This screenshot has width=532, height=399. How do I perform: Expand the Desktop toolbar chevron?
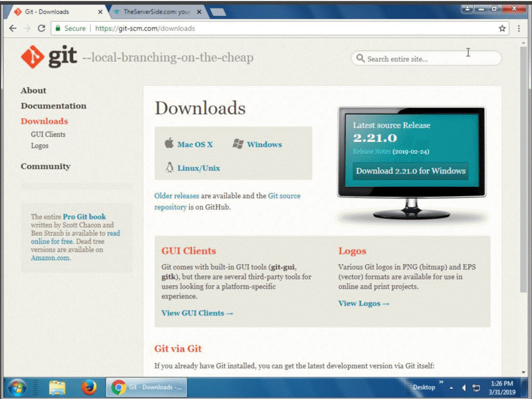(x=442, y=383)
